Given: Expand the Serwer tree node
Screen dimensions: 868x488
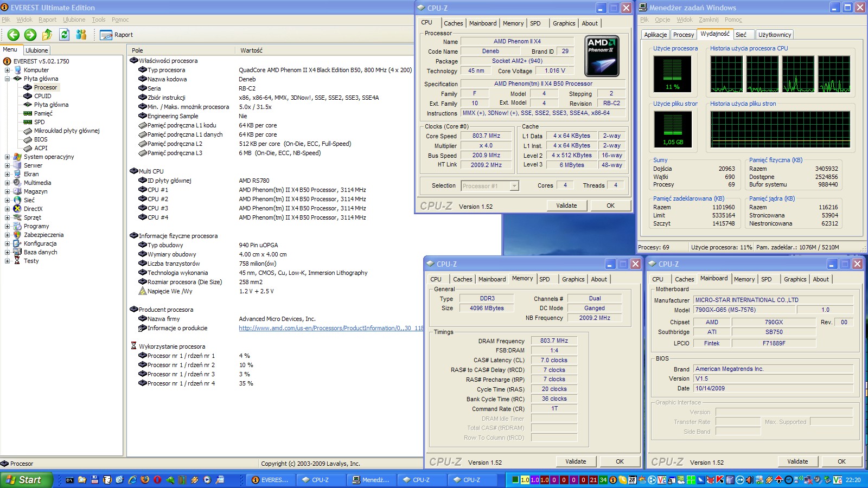Looking at the screenshot, I should click(7, 165).
